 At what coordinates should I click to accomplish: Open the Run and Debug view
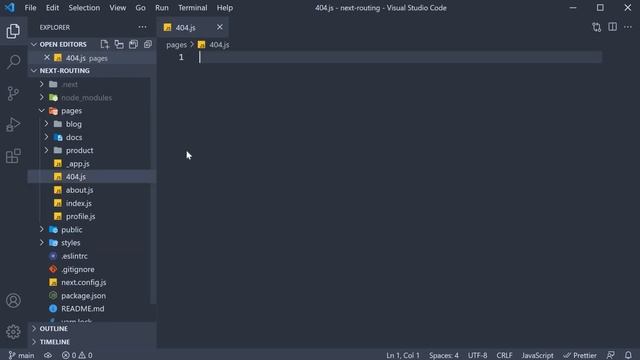(x=13, y=124)
